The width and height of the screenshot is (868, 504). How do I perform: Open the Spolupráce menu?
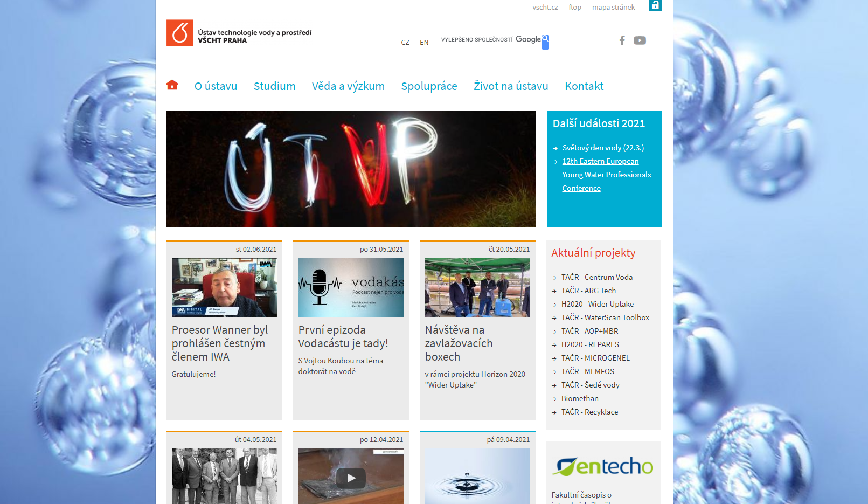pos(429,86)
